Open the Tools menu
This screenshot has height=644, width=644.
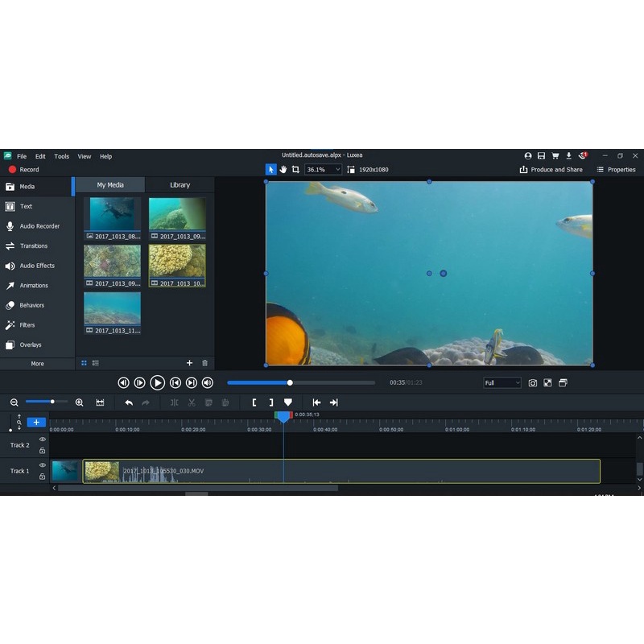tap(62, 156)
